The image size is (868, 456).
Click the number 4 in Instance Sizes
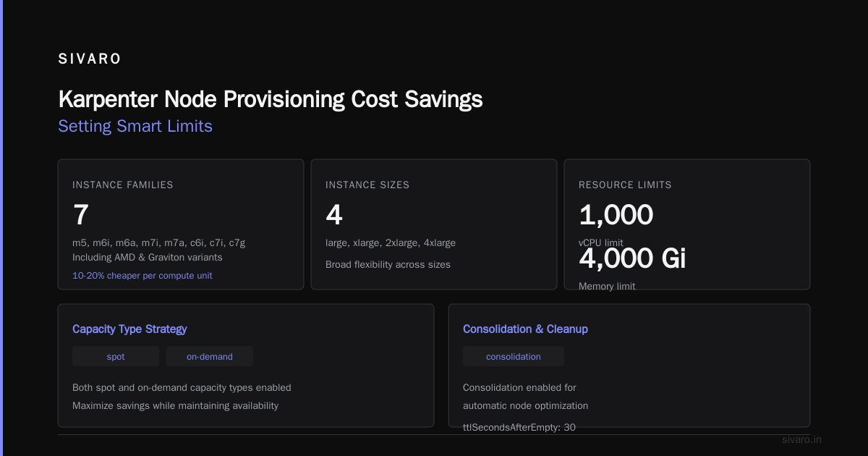tap(334, 215)
